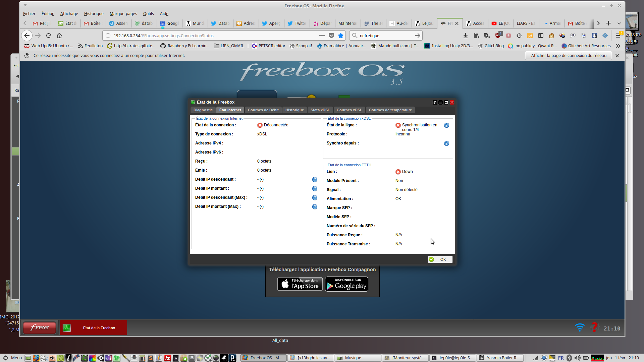Image resolution: width=644 pixels, height=362 pixels.
Task: Open the Marque-pages menu
Action: point(123,14)
